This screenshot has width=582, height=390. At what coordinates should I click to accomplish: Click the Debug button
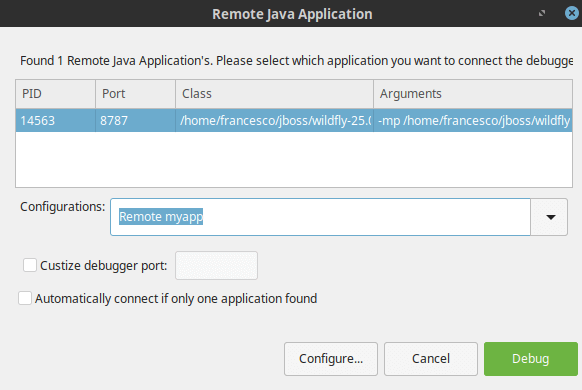coord(530,359)
